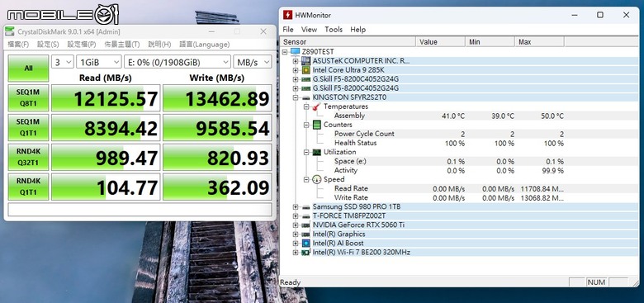Collapse the KINGSTON SFYR2S2T0 node
This screenshot has height=303, width=644.
pyautogui.click(x=296, y=97)
